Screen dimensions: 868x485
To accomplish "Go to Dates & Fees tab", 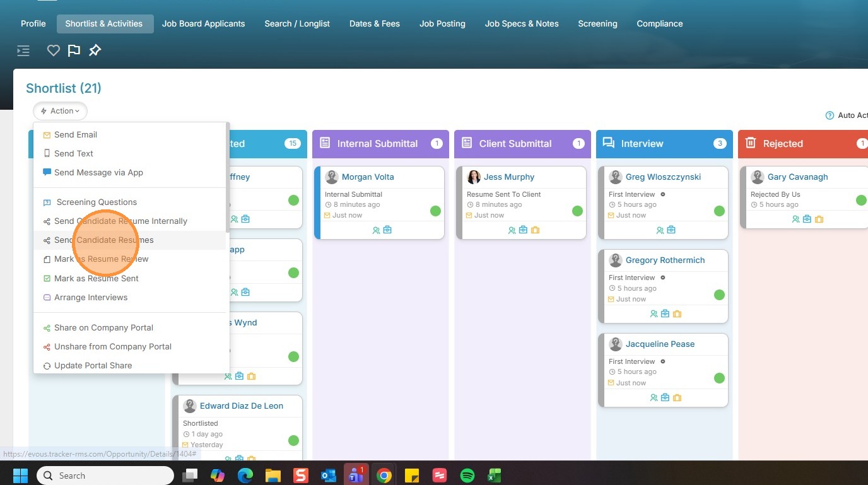I will (375, 24).
